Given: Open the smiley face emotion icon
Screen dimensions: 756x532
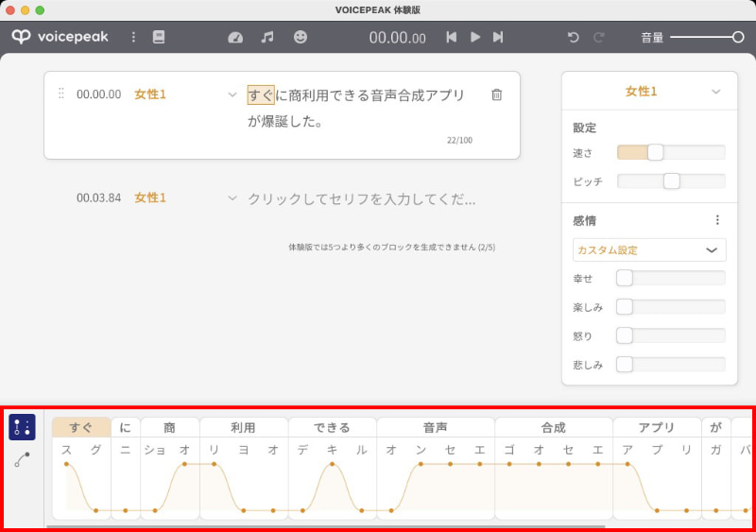Looking at the screenshot, I should pos(301,37).
